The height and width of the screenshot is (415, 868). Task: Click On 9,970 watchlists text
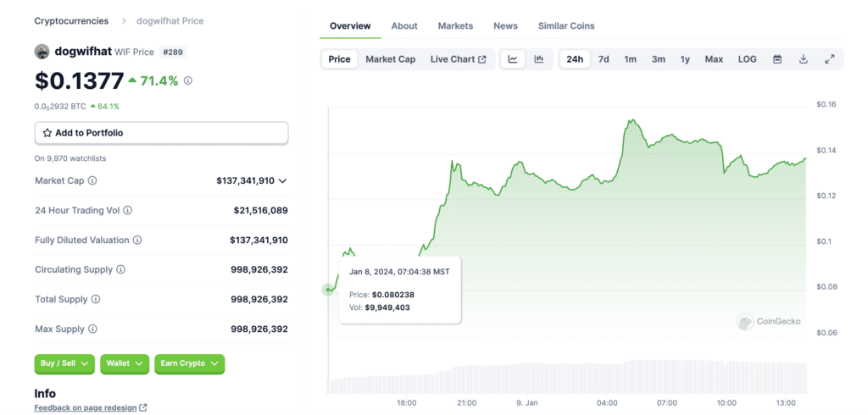[x=70, y=158]
